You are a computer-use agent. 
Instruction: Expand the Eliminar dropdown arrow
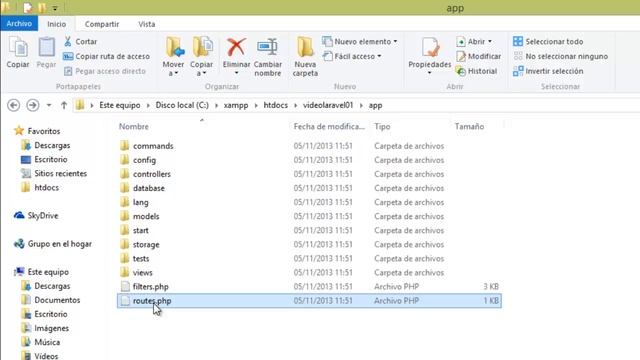tap(236, 73)
